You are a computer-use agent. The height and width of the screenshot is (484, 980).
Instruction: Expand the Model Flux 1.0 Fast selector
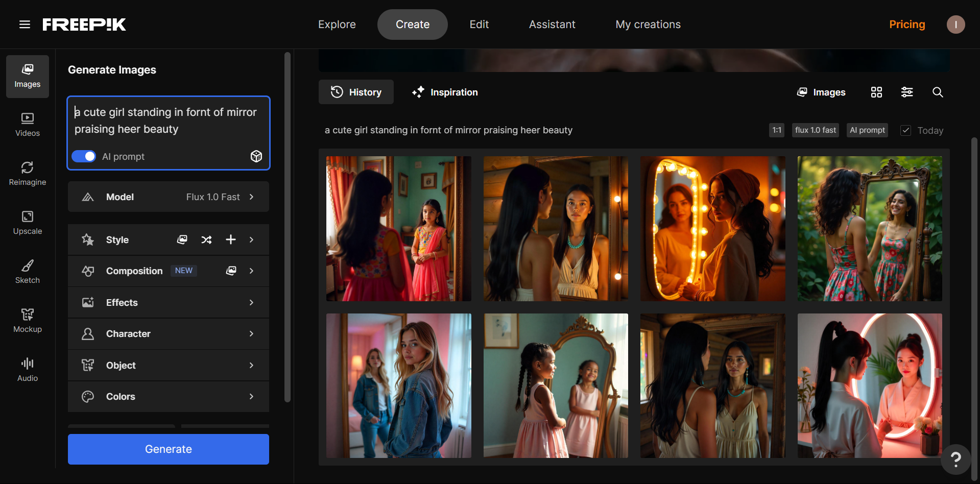click(x=168, y=197)
